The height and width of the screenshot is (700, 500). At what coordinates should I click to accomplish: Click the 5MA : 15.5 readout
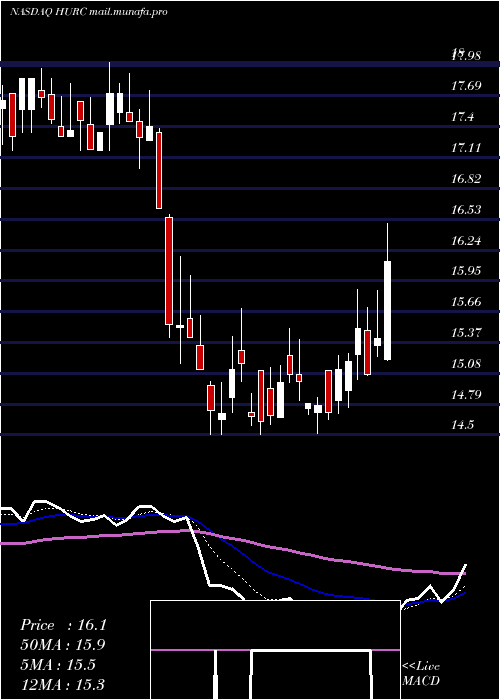coord(58,665)
